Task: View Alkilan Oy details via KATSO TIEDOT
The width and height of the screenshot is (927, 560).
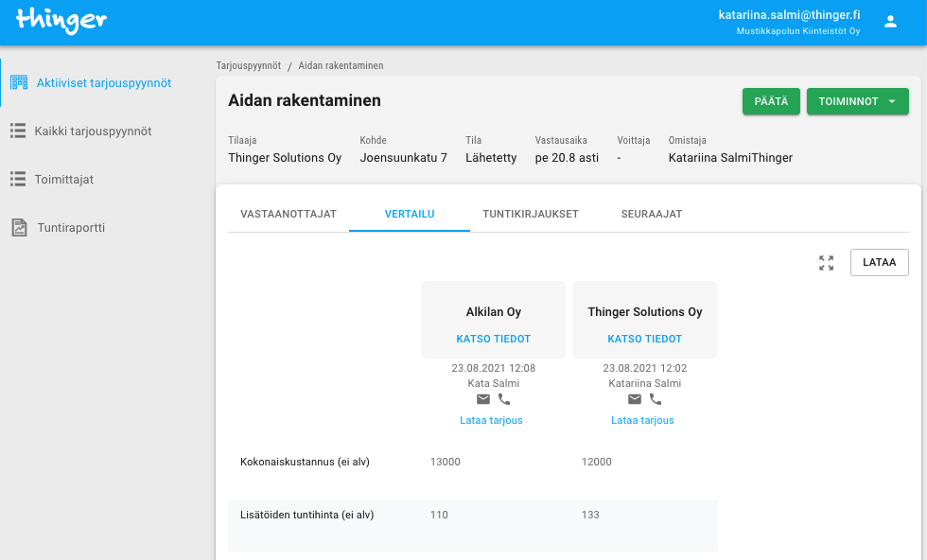Action: tap(493, 339)
